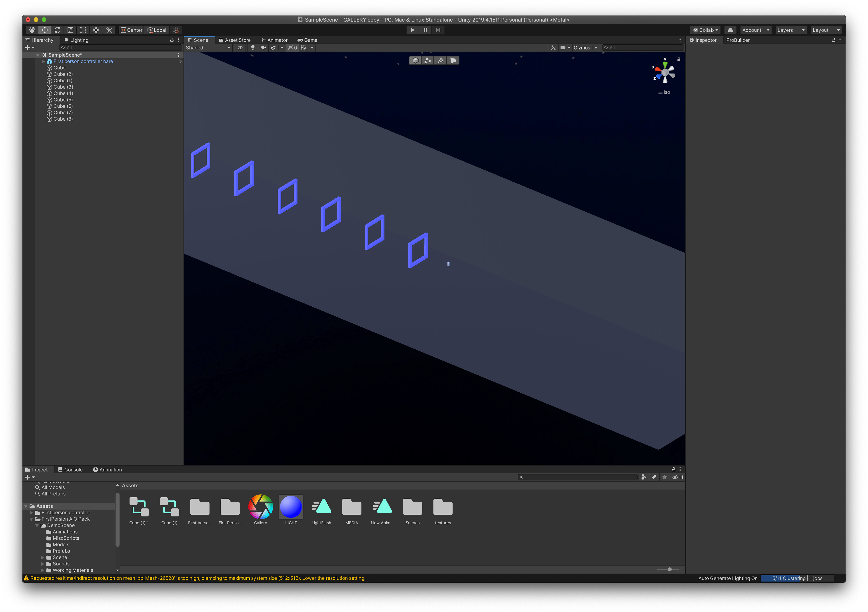Viewport: 868px width, 612px height.
Task: Expand First person controller bare in Hierarchy
Action: click(x=43, y=61)
